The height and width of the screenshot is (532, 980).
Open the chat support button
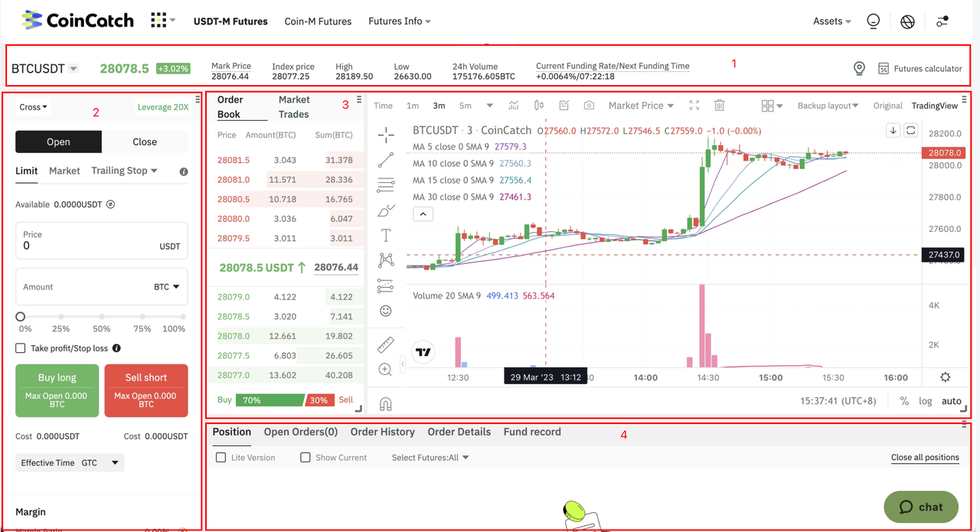pos(921,507)
